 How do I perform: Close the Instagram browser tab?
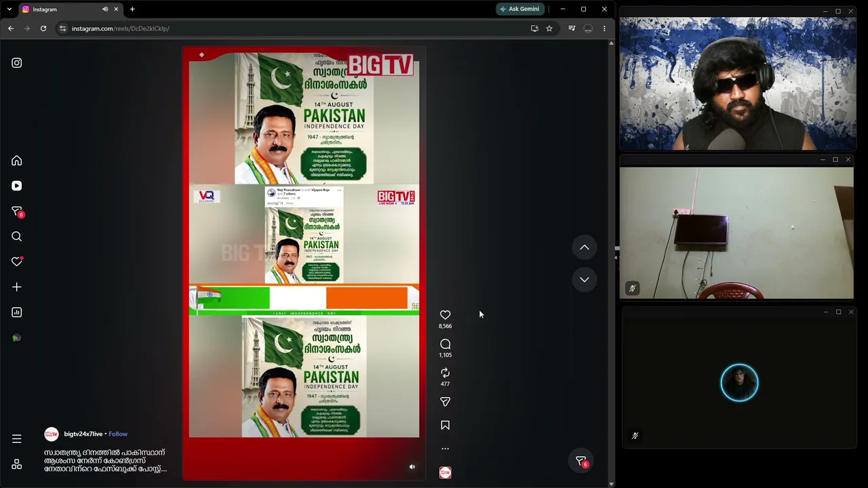tap(116, 9)
